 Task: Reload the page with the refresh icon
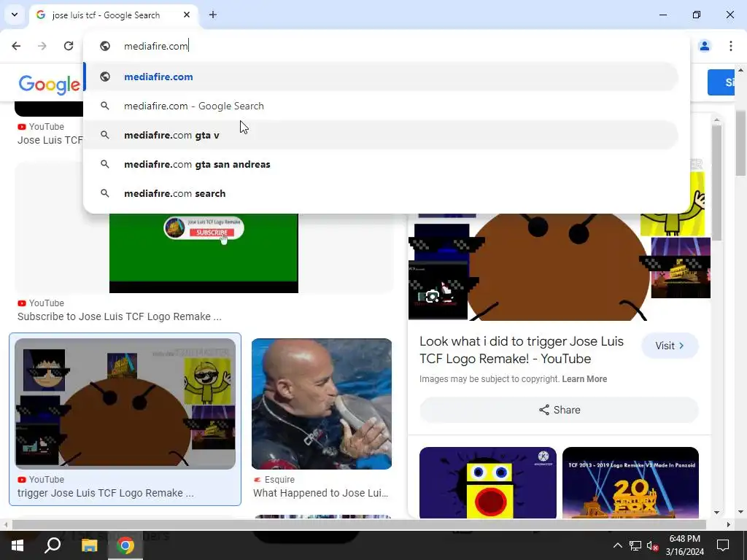69,46
